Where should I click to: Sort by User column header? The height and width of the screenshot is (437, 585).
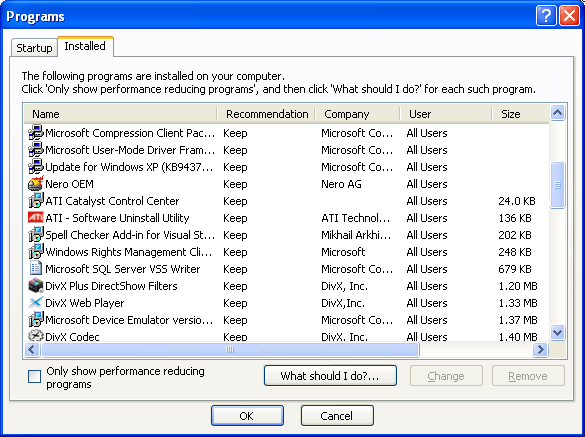pos(446,114)
